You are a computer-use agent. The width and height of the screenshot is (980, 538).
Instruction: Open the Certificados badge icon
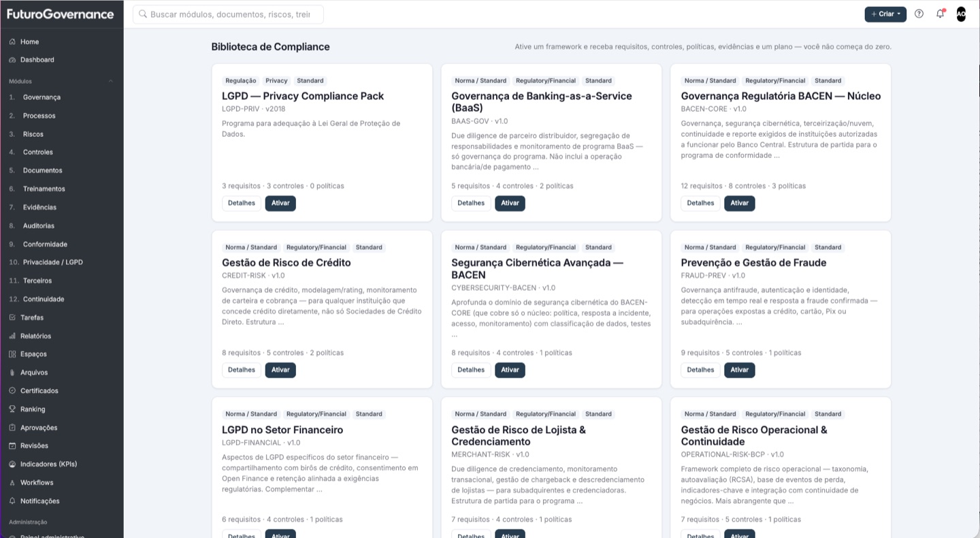13,391
